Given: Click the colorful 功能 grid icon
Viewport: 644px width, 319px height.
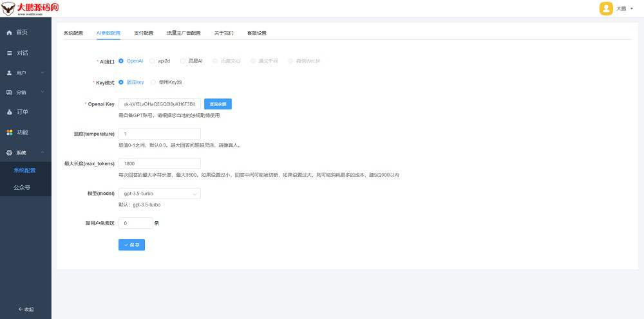Looking at the screenshot, I should 9,132.
